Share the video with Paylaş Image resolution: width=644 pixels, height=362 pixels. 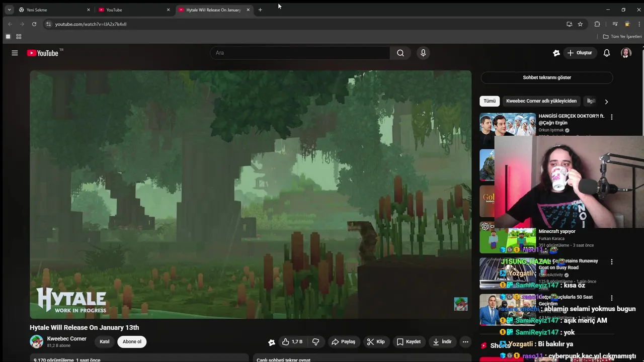point(343,342)
